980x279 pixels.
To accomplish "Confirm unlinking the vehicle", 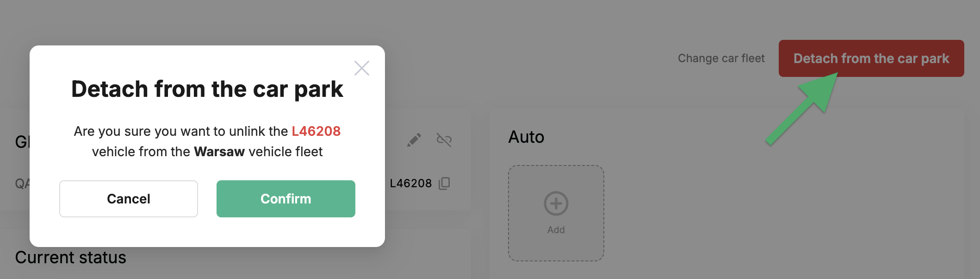I will (x=286, y=199).
